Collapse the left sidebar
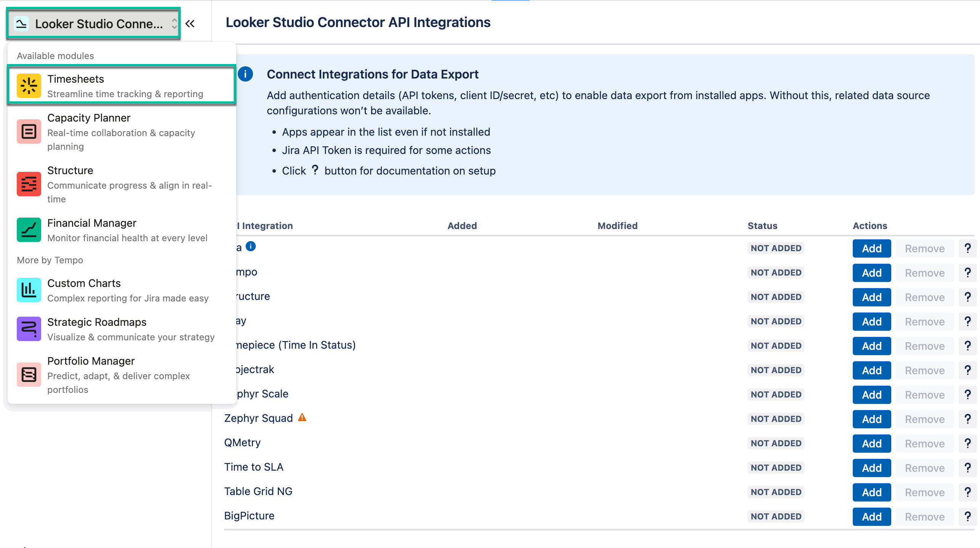 pyautogui.click(x=190, y=23)
